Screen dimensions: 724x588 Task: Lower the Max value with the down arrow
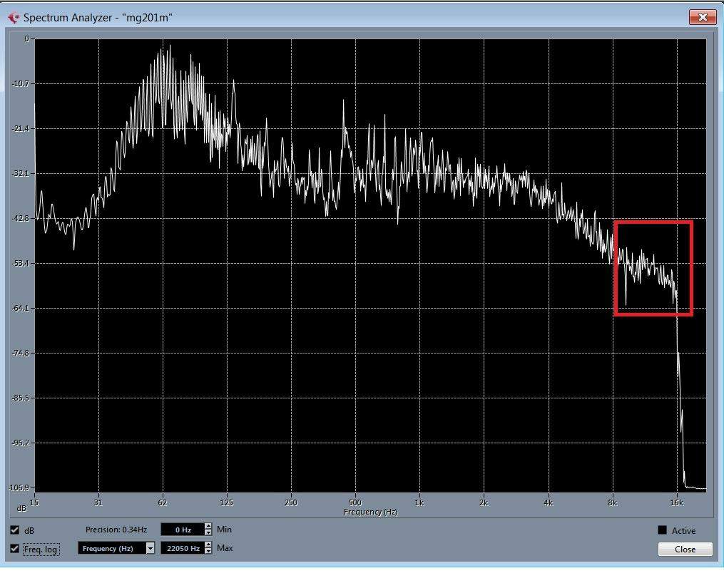pos(208,551)
